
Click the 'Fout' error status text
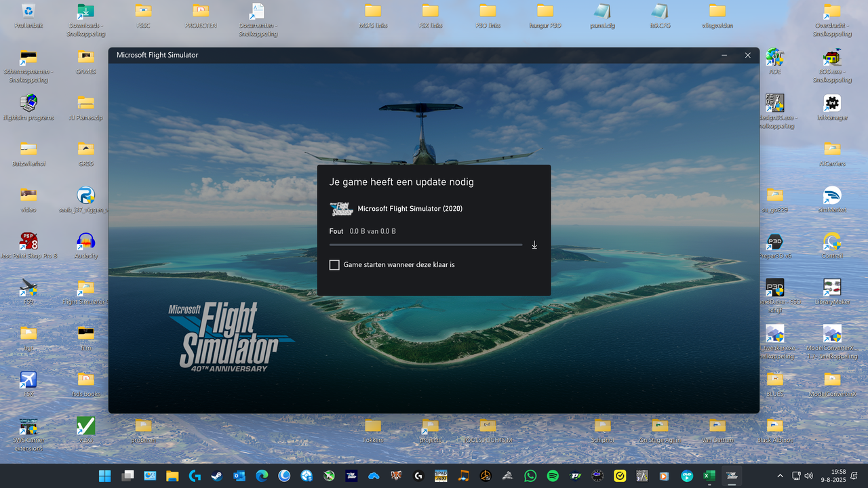click(336, 231)
